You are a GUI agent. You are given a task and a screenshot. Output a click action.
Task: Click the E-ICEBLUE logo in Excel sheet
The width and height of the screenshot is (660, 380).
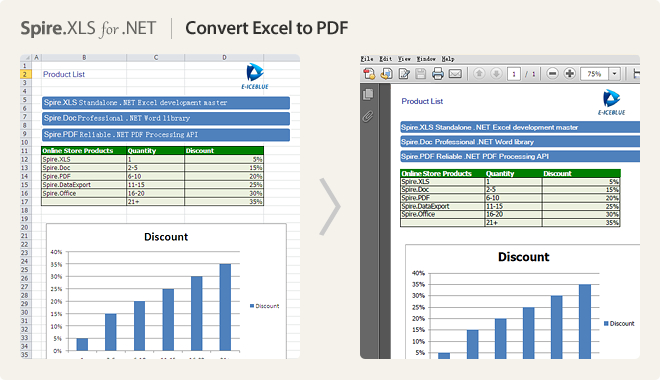(x=255, y=76)
